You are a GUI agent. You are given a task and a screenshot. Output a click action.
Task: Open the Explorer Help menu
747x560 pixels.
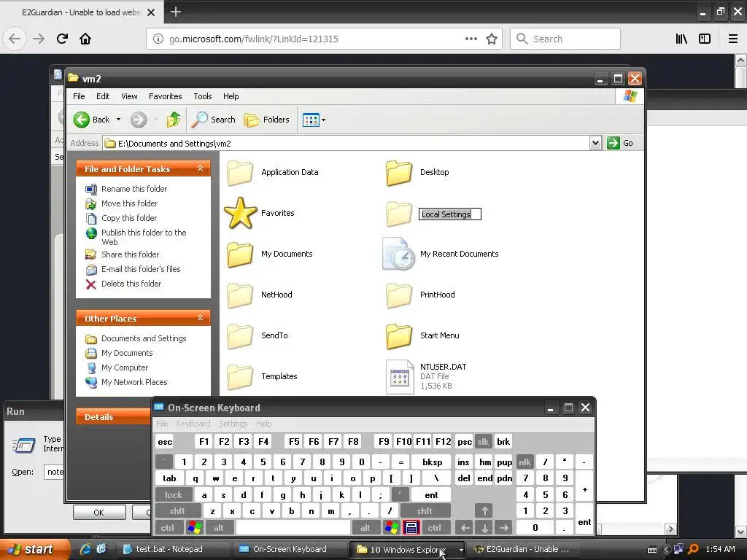tap(231, 96)
